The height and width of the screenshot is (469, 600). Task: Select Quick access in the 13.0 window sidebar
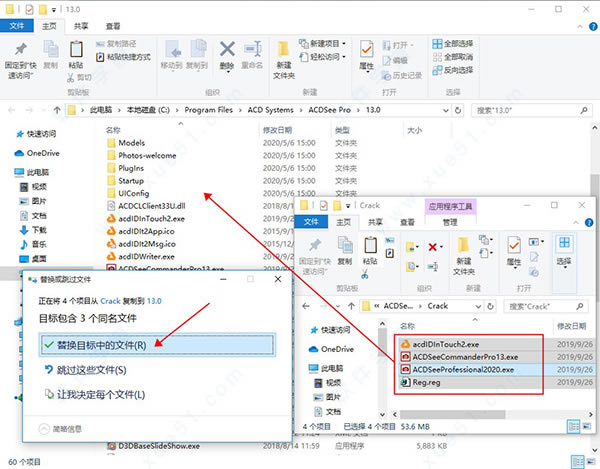(x=36, y=134)
